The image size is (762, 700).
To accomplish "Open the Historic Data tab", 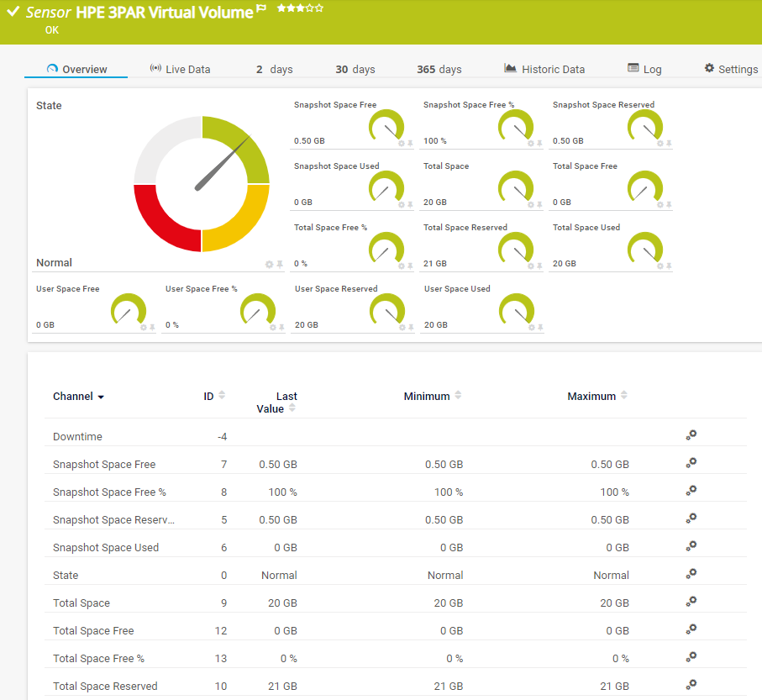I will [x=544, y=69].
